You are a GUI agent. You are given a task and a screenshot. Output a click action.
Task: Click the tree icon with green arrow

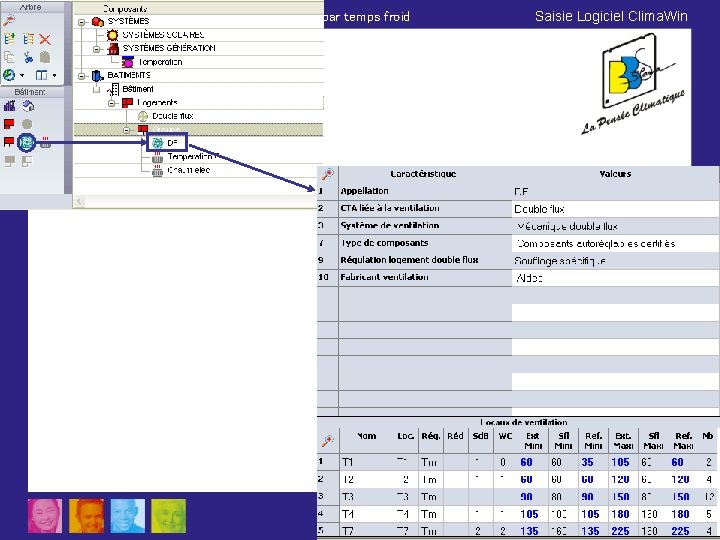(9, 39)
